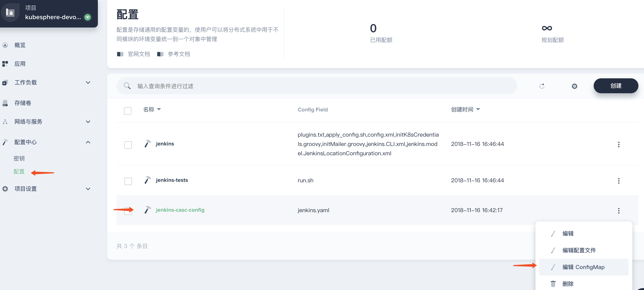
Task: Click the 参考文档 book icon
Action: click(160, 54)
